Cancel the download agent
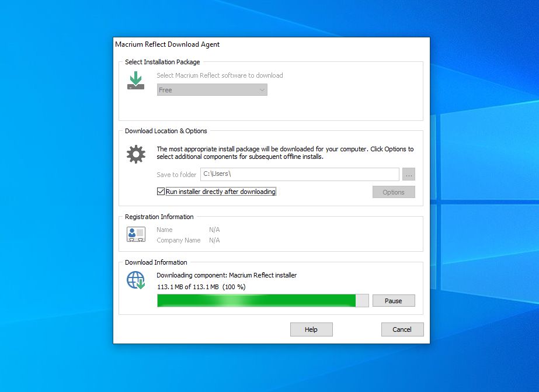The image size is (539, 392). tap(402, 329)
